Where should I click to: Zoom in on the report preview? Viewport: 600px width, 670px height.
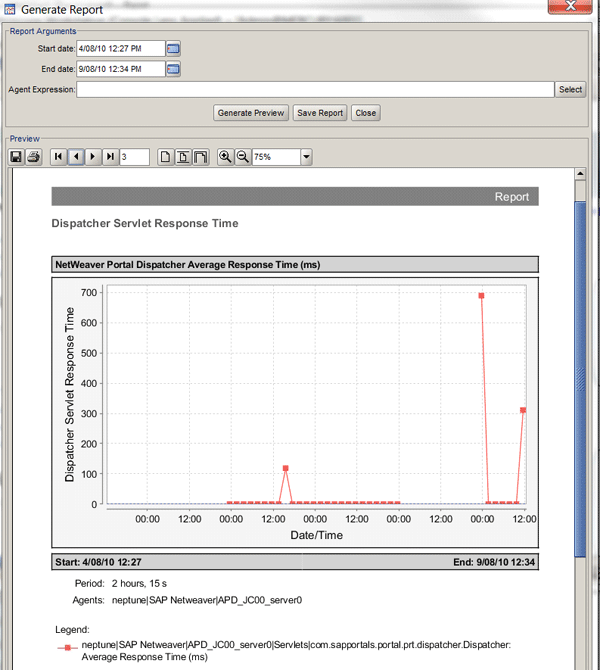[x=225, y=157]
